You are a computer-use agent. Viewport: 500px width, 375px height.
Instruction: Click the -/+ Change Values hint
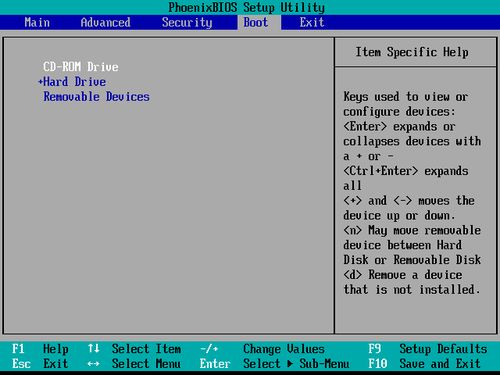click(x=262, y=349)
